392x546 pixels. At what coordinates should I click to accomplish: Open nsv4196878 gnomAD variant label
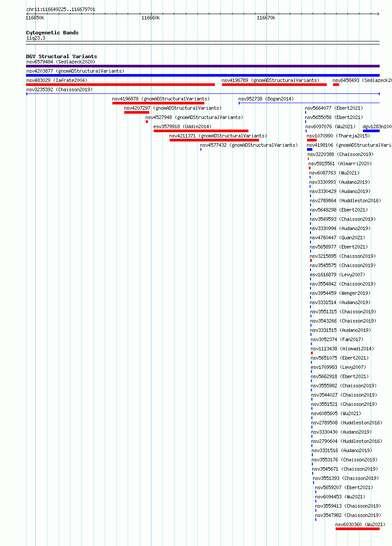[161, 99]
